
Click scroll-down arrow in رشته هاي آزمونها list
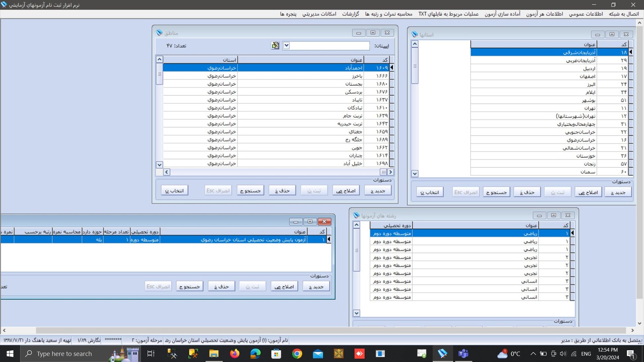[x=356, y=313]
